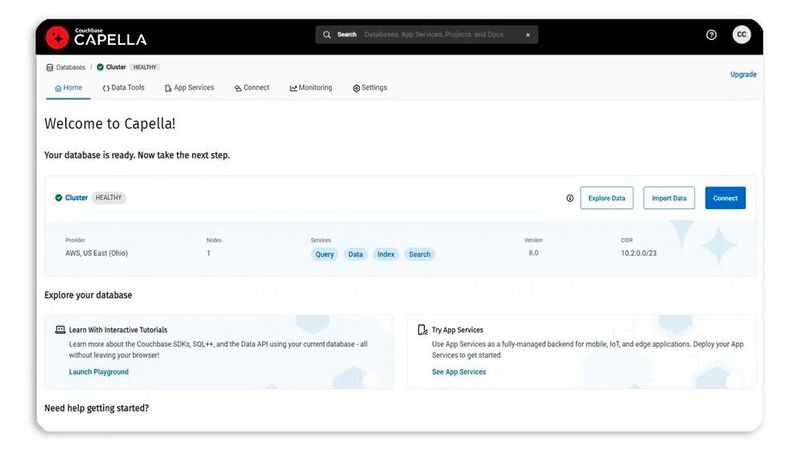Click the Interactive Tutorials icon
This screenshot has height=450, width=800.
60,330
